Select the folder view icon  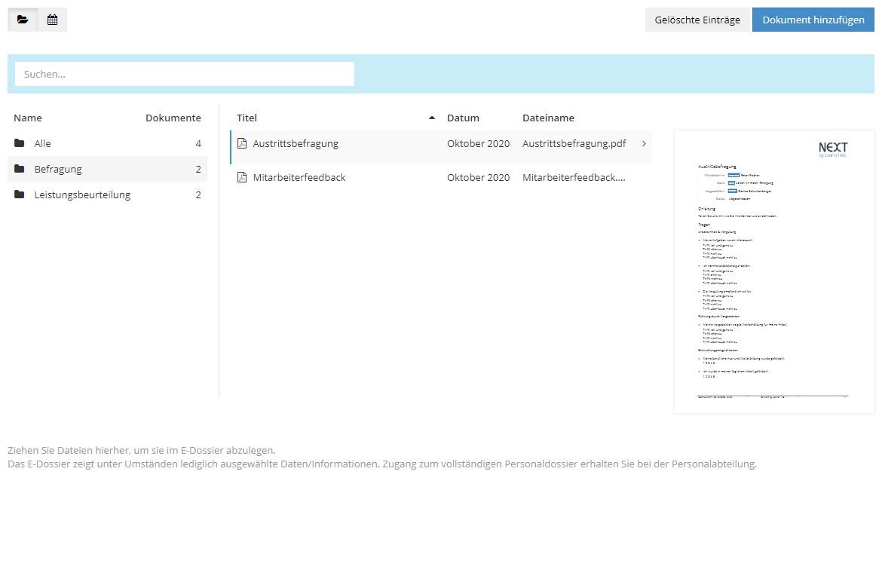[23, 20]
